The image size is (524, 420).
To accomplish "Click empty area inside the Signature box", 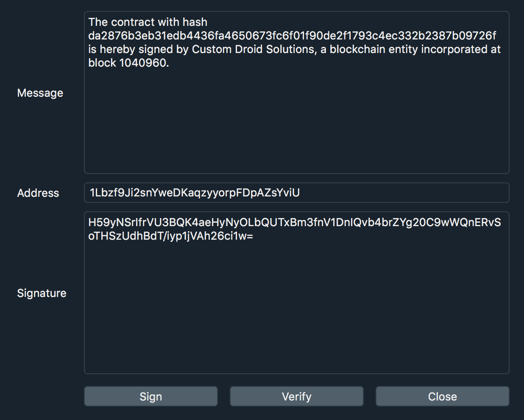I will [296, 308].
